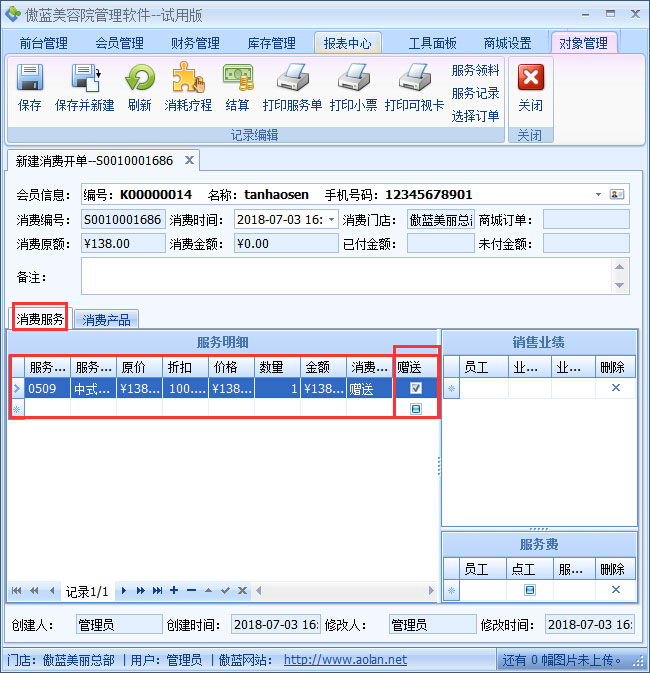The width and height of the screenshot is (650, 673).
Task: Click 打印小票 printer icon
Action: point(353,79)
